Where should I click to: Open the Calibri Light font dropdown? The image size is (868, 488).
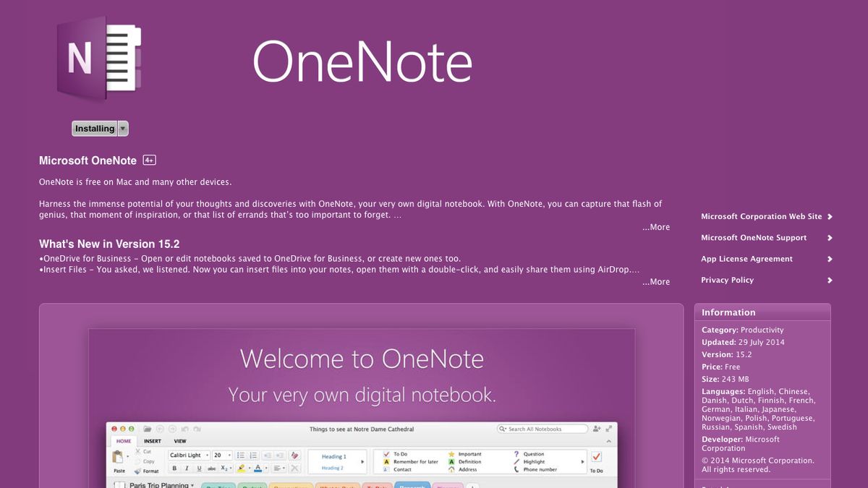(x=189, y=455)
